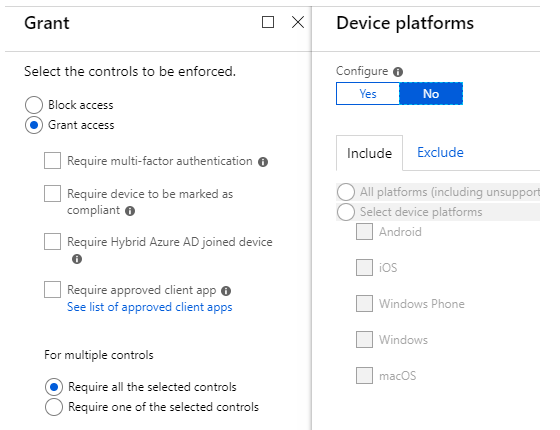This screenshot has width=560, height=430.
Task: Close the Grant pane
Action: (298, 22)
